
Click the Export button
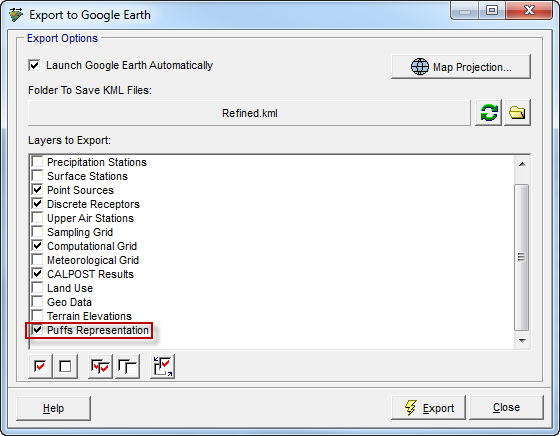tap(429, 407)
